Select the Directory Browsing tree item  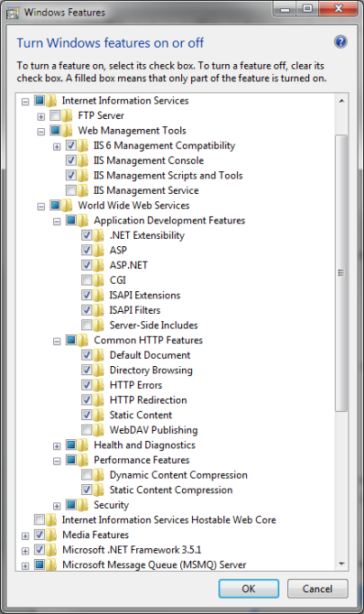pyautogui.click(x=151, y=370)
